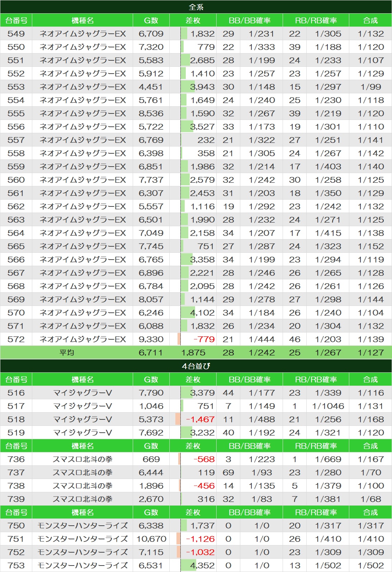Select RB確率 1/188 in row 550

(328, 47)
